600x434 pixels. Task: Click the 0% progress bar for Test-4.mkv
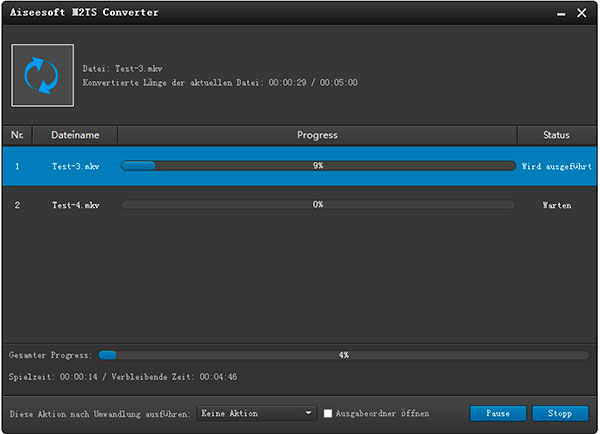(318, 205)
